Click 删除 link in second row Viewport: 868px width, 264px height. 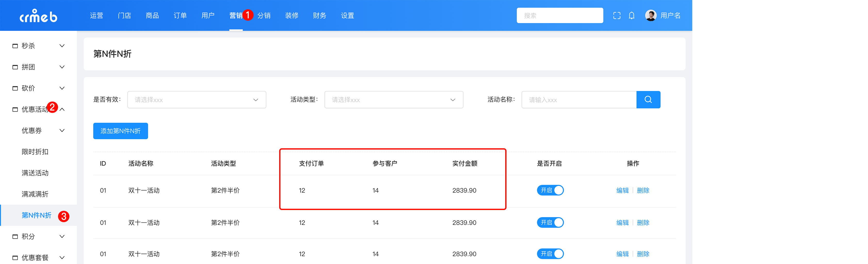[643, 223]
